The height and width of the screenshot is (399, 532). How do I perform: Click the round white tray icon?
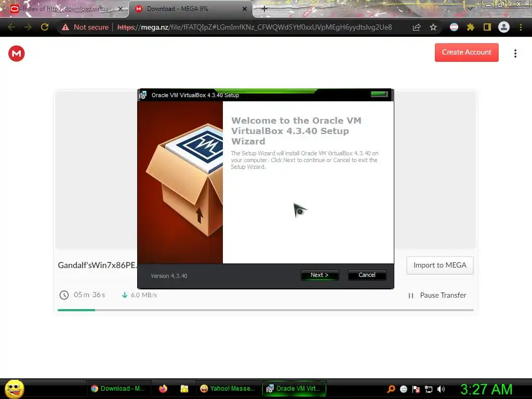pos(403,389)
